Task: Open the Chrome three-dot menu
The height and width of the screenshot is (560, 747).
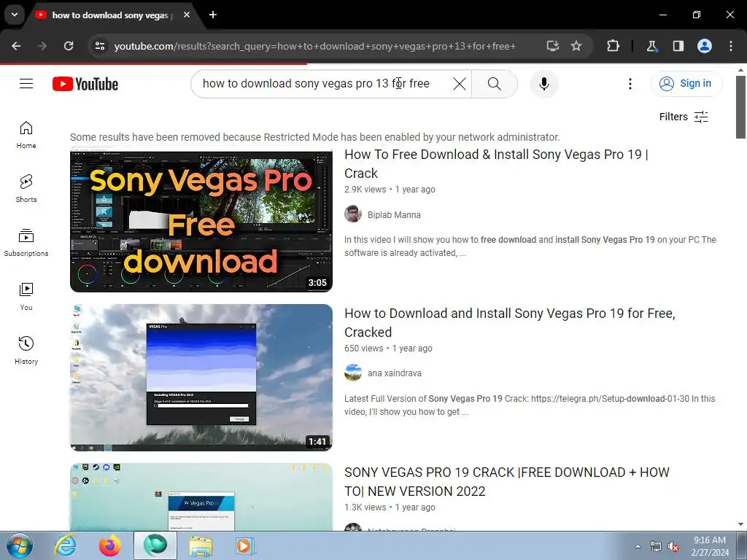Action: click(731, 46)
